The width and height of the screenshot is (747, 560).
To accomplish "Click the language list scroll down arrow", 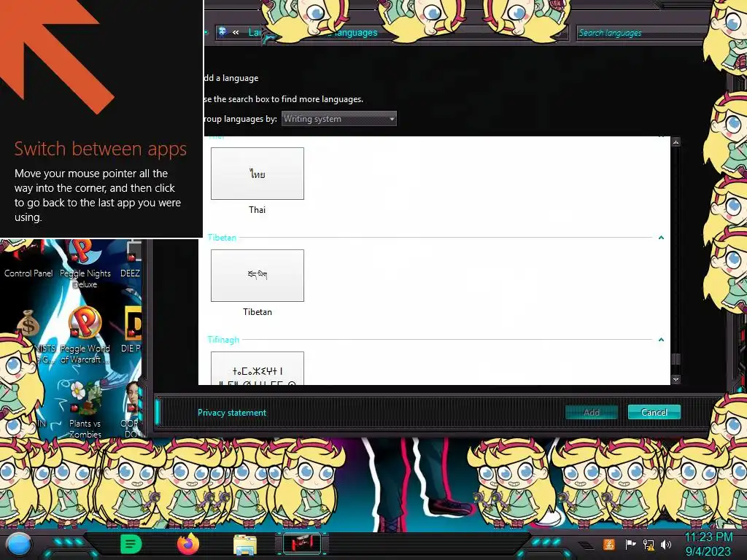I will [x=676, y=379].
